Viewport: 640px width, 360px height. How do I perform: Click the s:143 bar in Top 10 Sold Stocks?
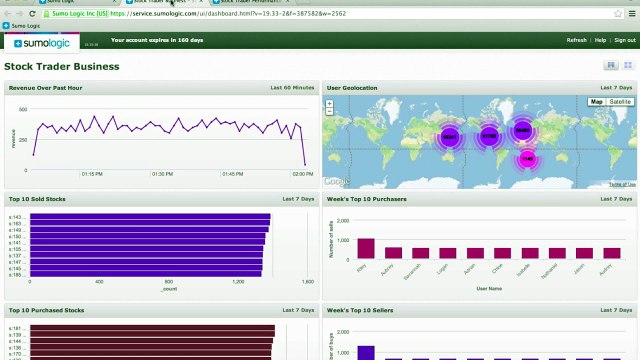[150, 217]
